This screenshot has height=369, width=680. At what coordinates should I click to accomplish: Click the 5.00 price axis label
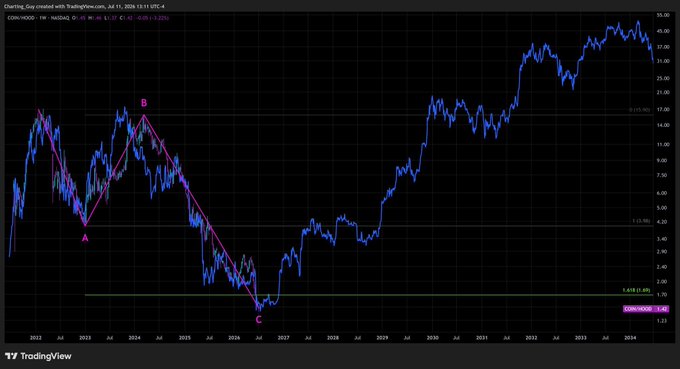pos(662,208)
